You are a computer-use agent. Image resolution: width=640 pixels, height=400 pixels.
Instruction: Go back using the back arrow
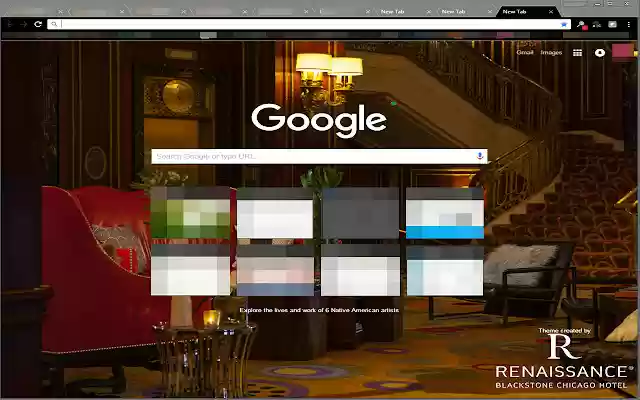10,24
